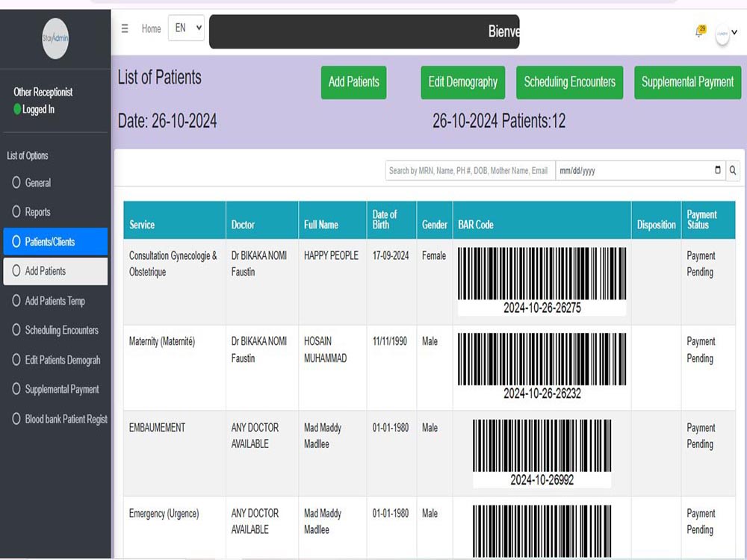The image size is (747, 560).
Task: Click the Service column header
Action: coord(174,220)
